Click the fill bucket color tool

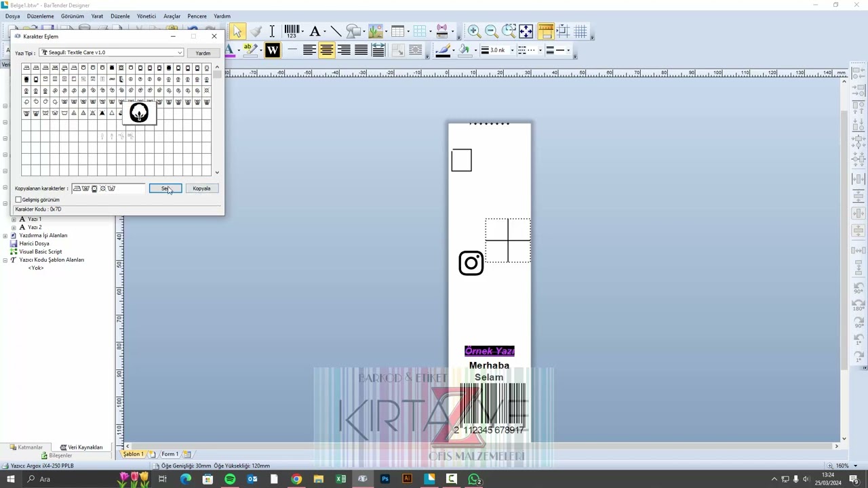point(464,50)
